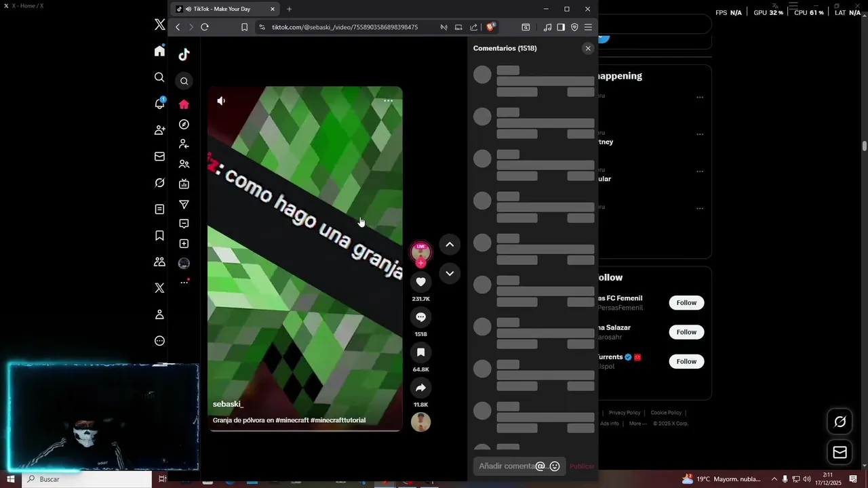
Task: Open sebaski_ username on video
Action: tap(228, 404)
